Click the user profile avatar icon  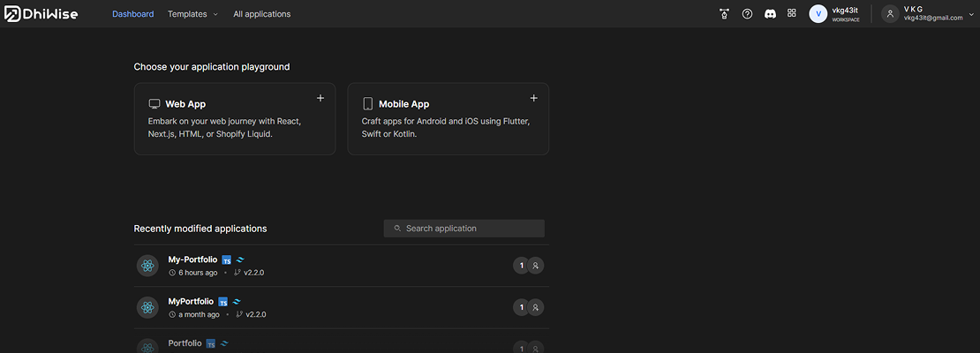[890, 14]
